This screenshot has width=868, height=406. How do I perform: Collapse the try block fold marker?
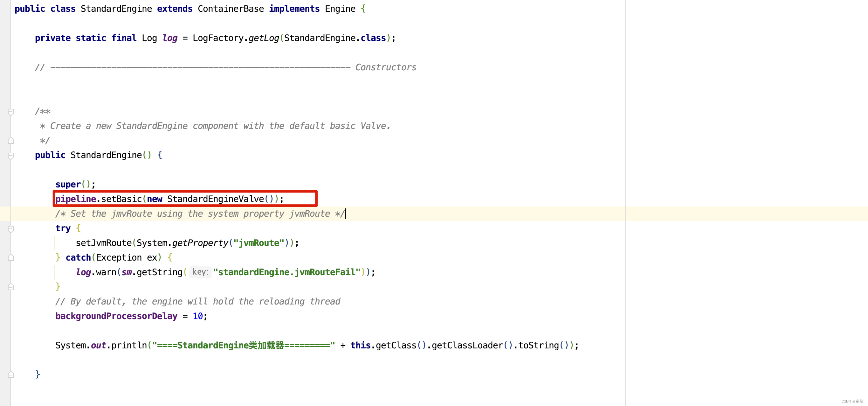coord(11,229)
